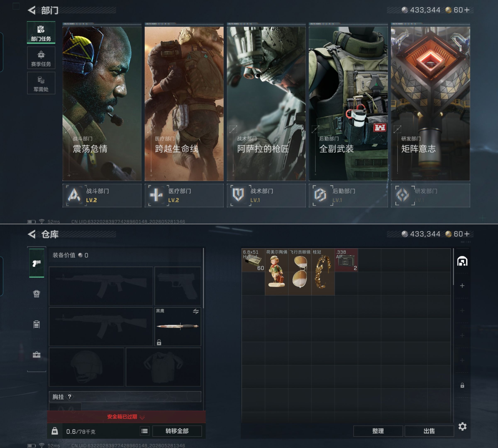
Task: Add currency with plus in 仓库 header
Action: tap(467, 234)
